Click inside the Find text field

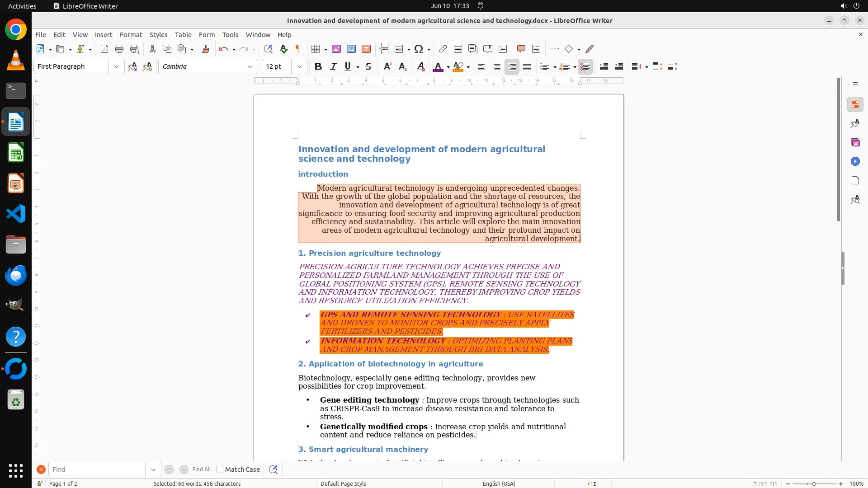(x=97, y=469)
